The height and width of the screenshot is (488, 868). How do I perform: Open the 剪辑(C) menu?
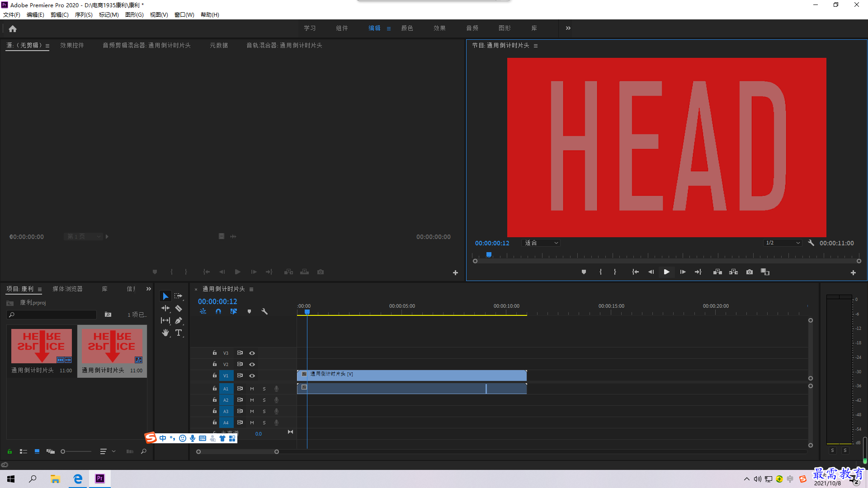click(60, 15)
